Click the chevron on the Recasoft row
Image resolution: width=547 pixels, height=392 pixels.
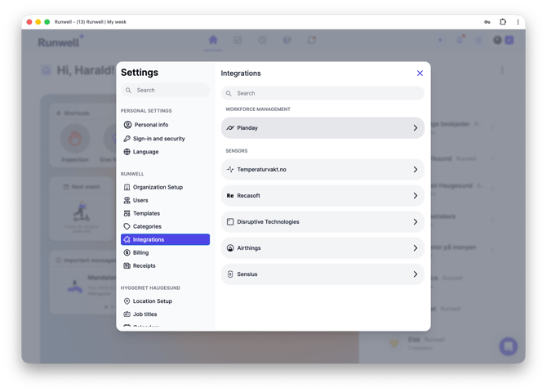pos(415,195)
